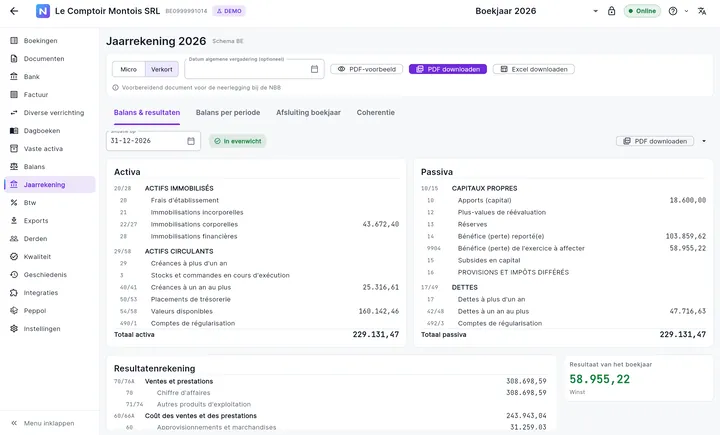The image size is (720, 435).
Task: Open Boekingen in sidebar
Action: tap(50, 40)
